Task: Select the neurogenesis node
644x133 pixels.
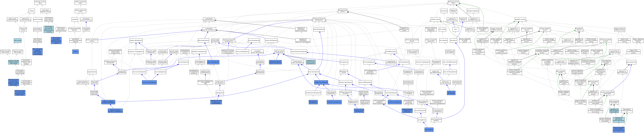Action: coord(344,62)
